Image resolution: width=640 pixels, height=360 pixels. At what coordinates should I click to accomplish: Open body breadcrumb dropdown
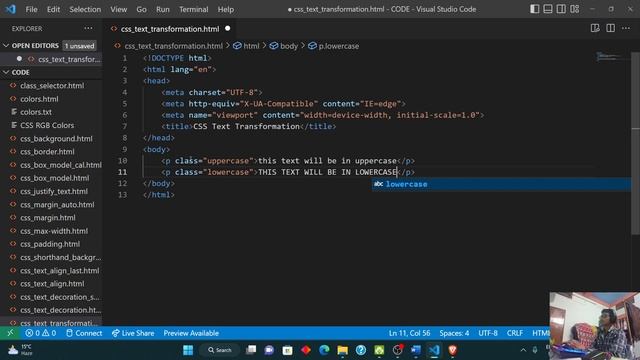point(284,46)
